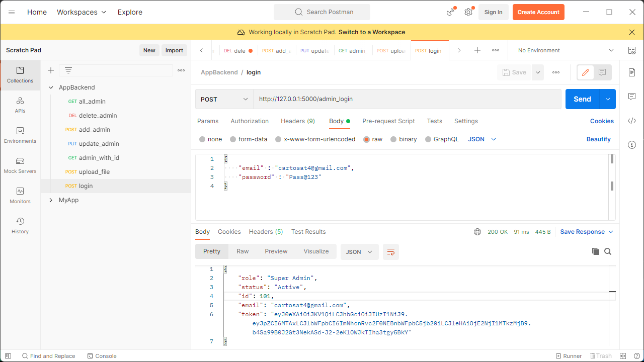Open the help icon in status bar
The height and width of the screenshot is (362, 644).
637,356
